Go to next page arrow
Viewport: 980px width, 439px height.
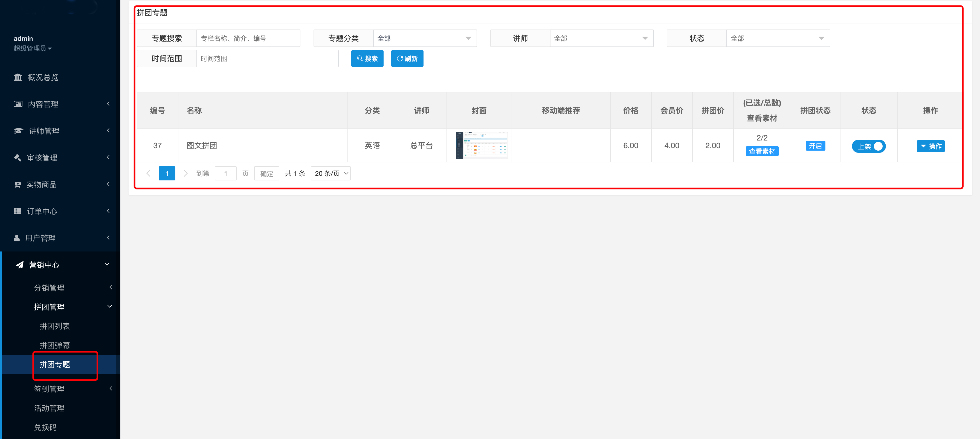pyautogui.click(x=186, y=173)
